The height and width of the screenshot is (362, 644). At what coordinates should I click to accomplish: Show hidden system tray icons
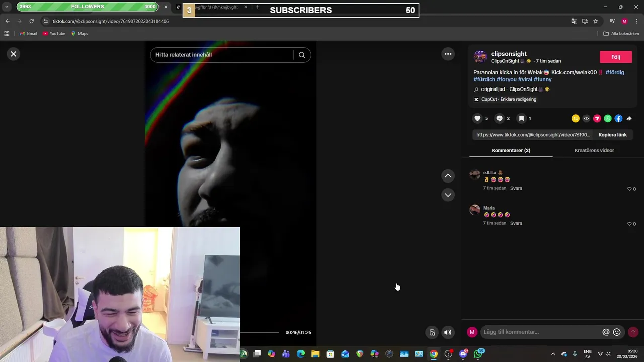point(553,354)
